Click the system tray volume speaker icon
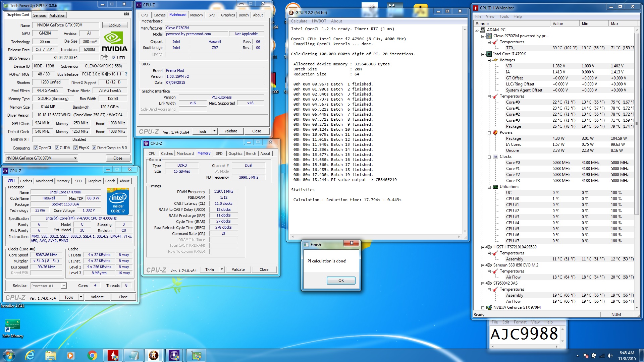This screenshot has width=644, height=362. pyautogui.click(x=610, y=356)
